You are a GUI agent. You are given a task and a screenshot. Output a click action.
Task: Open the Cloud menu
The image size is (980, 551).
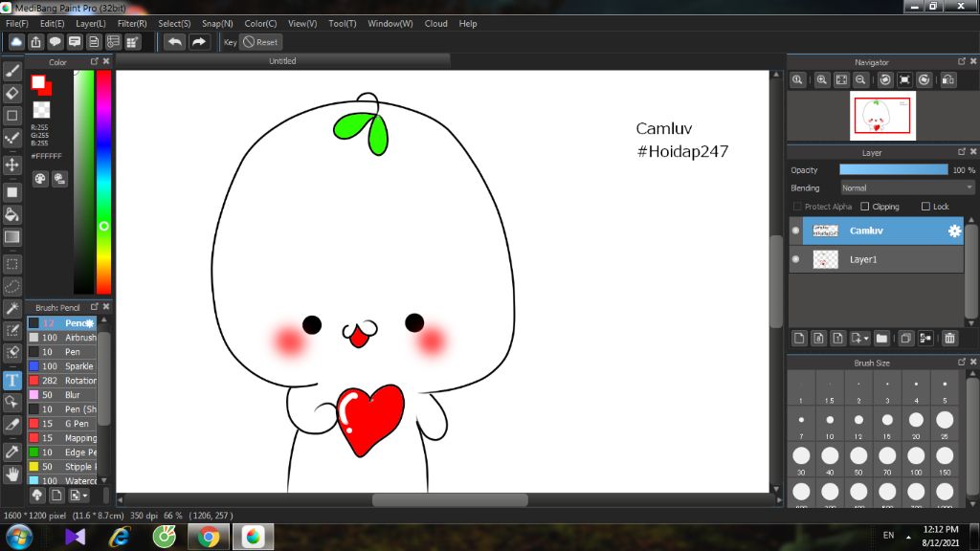435,24
